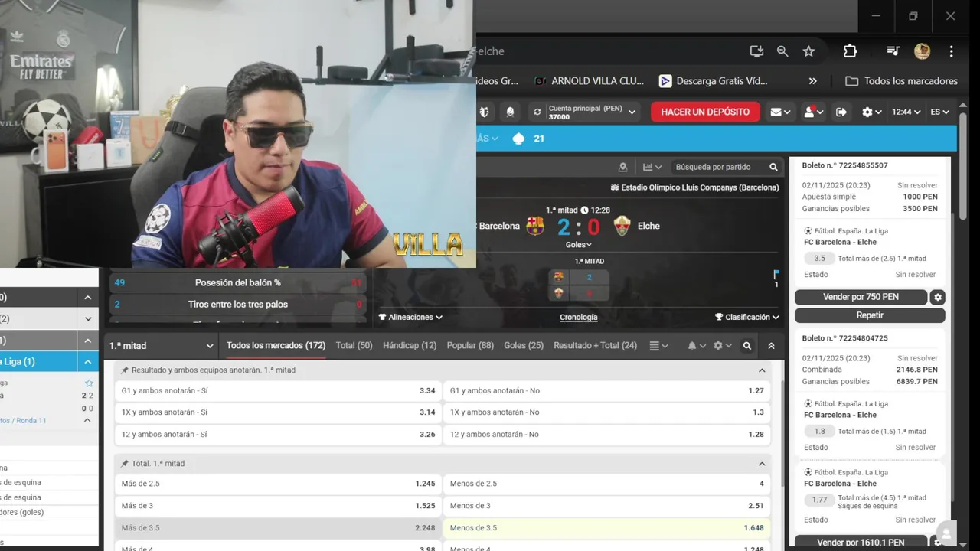Select Más de 3.5 at 2.248
The width and height of the screenshot is (980, 551).
tap(278, 528)
